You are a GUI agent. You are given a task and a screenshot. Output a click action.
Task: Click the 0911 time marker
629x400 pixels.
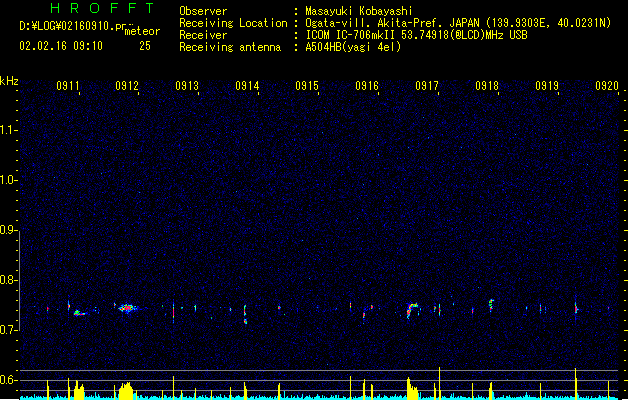(68, 85)
